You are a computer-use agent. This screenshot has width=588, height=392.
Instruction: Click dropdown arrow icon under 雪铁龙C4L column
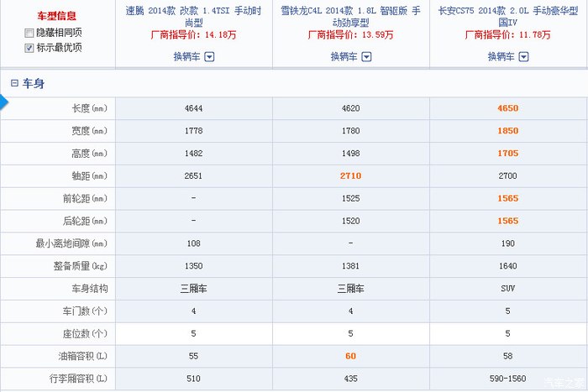click(366, 57)
